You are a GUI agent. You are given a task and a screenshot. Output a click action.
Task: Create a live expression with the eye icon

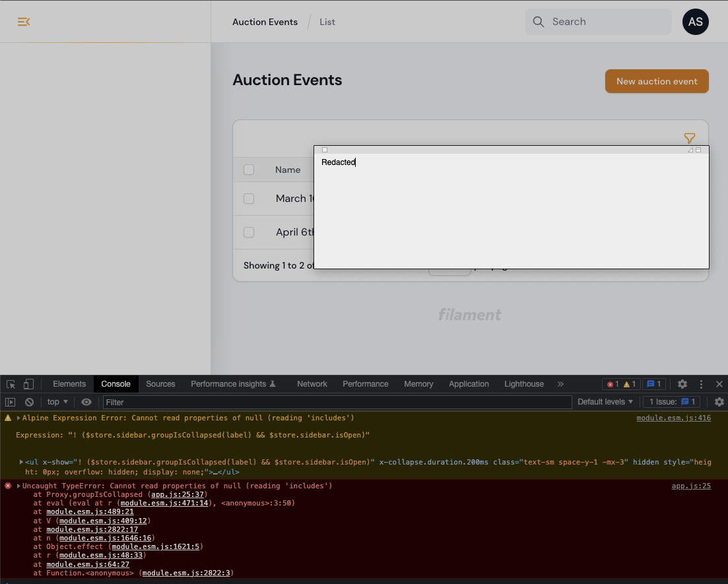86,402
